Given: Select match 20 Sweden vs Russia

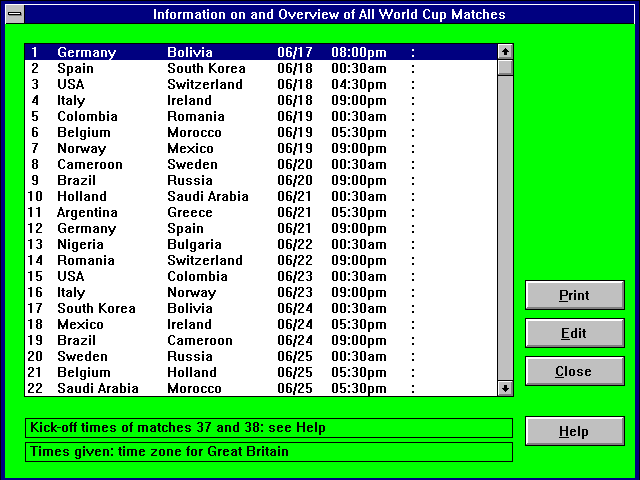Looking at the screenshot, I should click(x=261, y=356).
